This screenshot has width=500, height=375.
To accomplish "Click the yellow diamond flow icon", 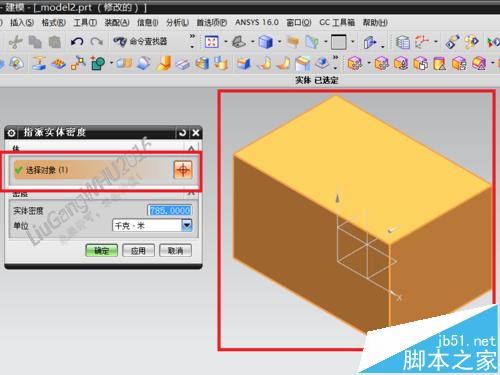I will tap(472, 42).
